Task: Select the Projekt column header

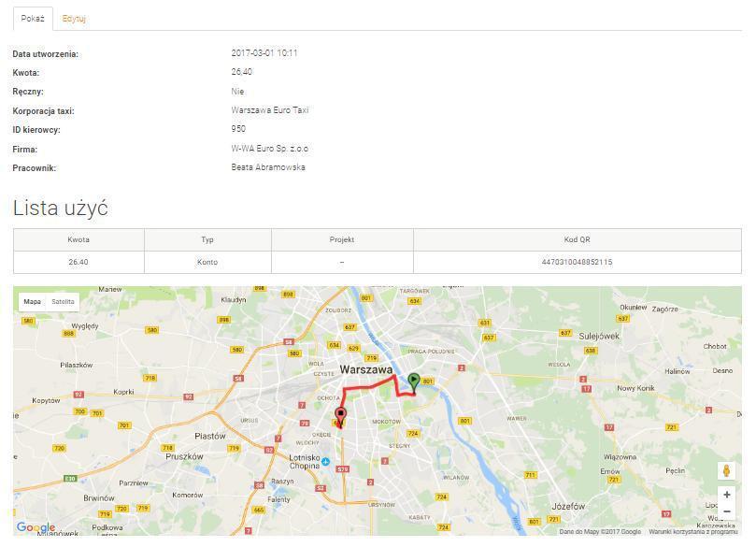Action: point(342,239)
